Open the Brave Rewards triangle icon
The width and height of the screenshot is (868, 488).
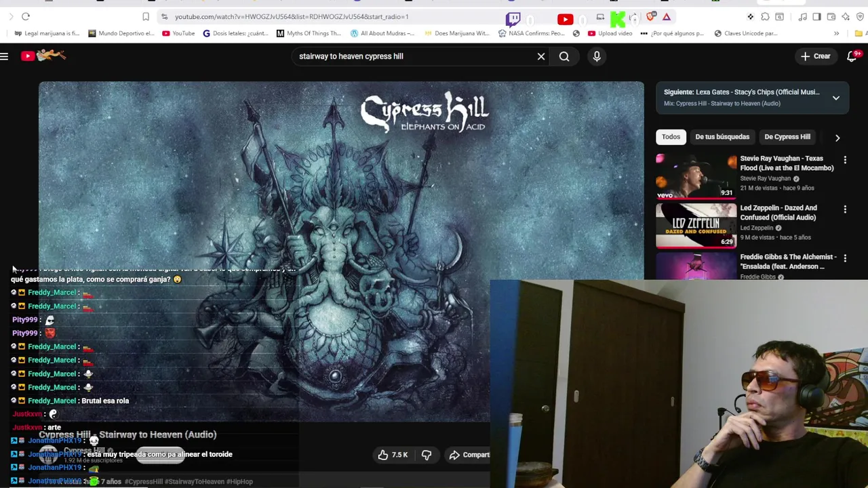667,17
